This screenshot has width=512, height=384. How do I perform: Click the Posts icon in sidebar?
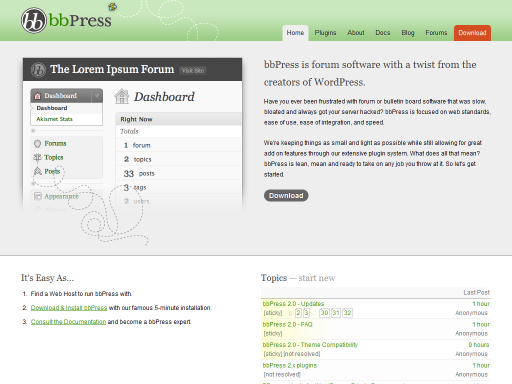tap(37, 171)
